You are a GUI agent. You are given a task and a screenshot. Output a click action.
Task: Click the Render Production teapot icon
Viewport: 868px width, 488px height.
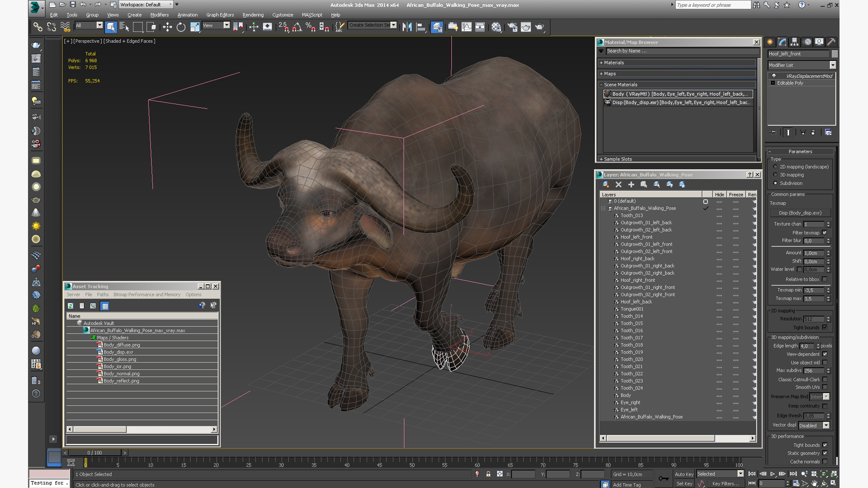[540, 27]
